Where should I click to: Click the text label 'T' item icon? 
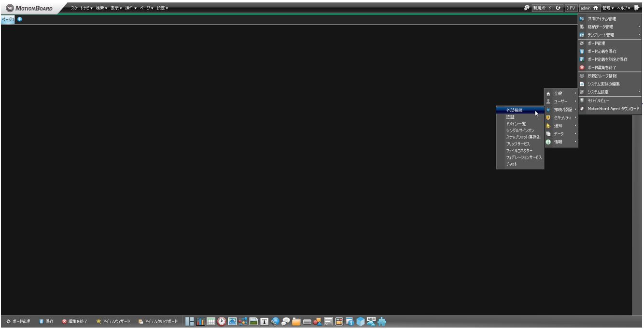coord(265,322)
